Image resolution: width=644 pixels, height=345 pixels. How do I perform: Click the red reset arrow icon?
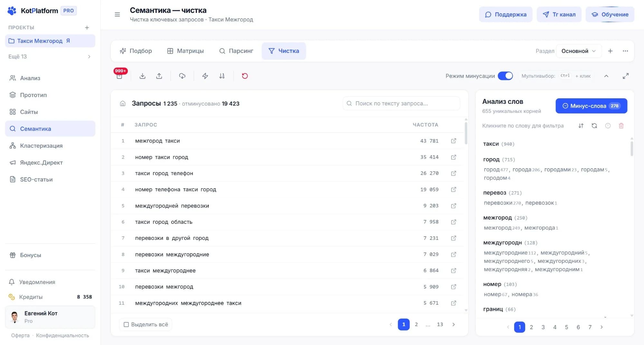pos(245,76)
